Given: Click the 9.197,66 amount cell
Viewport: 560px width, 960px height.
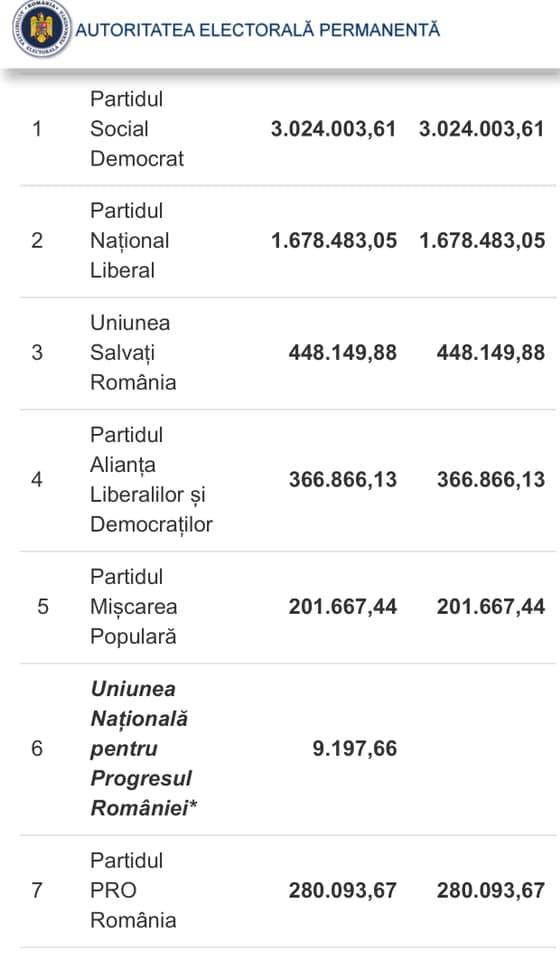Looking at the screenshot, I should coord(355,749).
